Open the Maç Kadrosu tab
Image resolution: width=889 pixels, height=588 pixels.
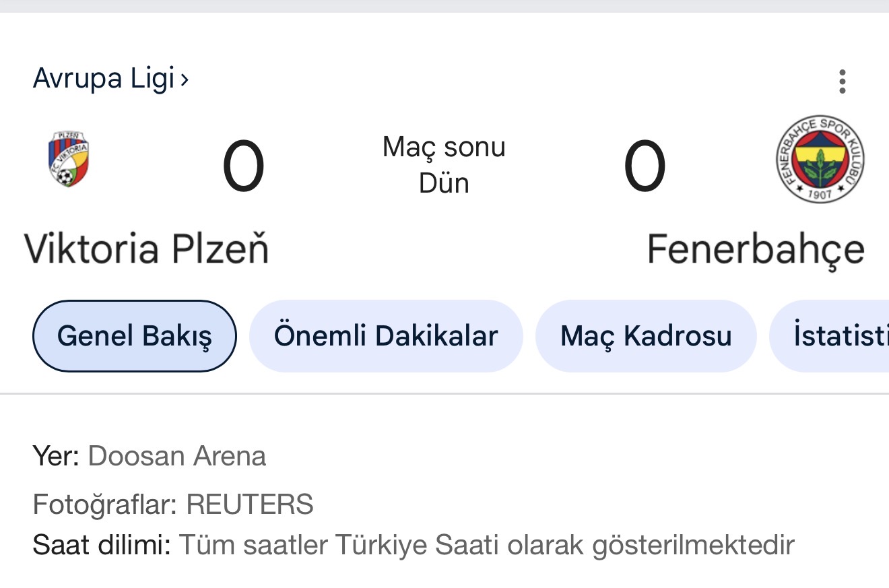[646, 335]
